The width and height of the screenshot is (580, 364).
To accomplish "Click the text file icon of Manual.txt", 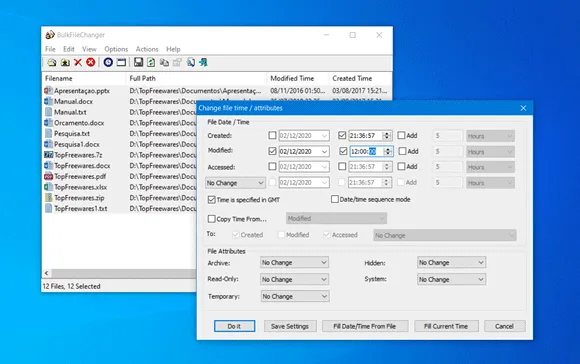I will 48,112.
